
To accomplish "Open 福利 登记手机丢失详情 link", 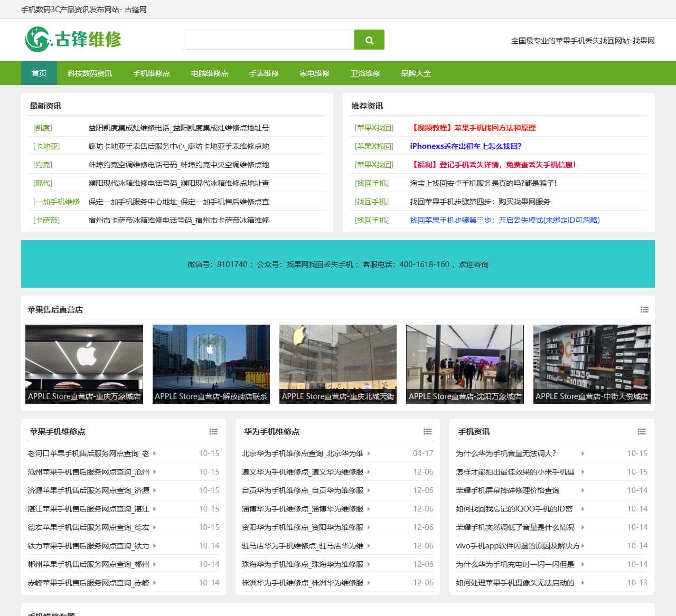I will (x=493, y=165).
